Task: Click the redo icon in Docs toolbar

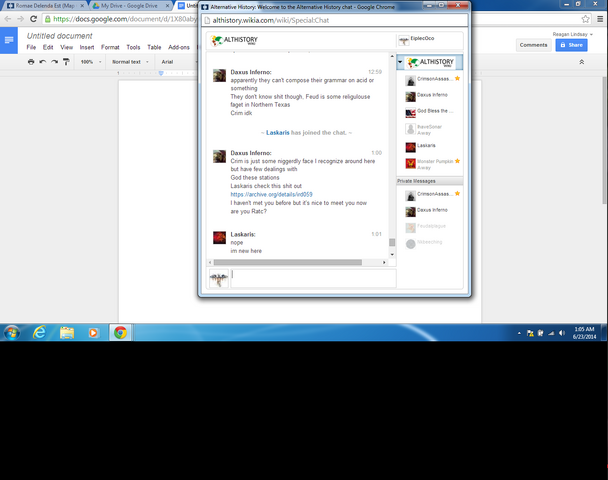Action: click(x=55, y=62)
